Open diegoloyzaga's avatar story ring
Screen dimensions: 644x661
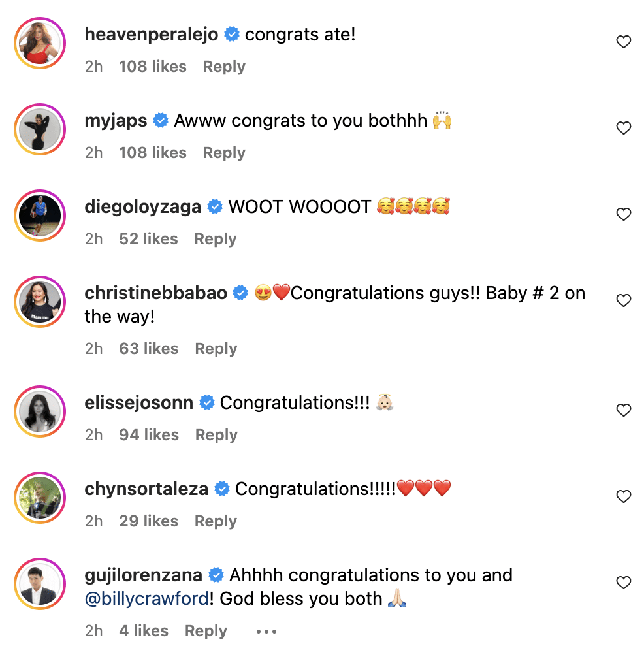click(40, 215)
